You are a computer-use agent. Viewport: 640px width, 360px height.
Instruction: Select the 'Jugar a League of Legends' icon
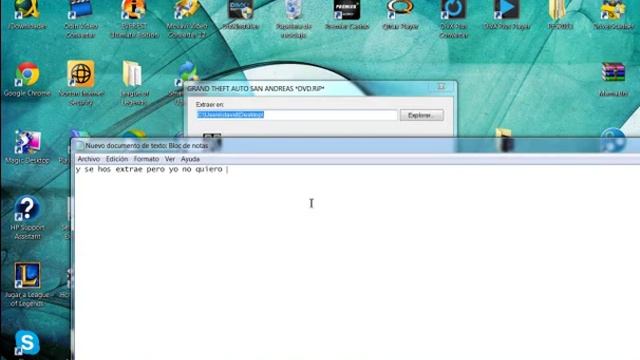[x=27, y=285]
